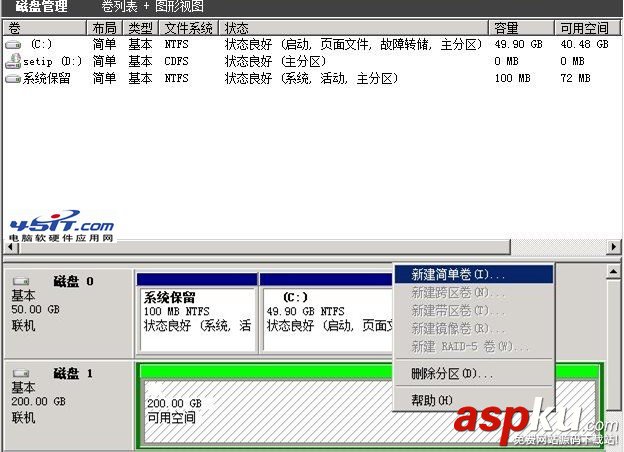624x452 pixels.
Task: Open Help (帮助) from context menu
Action: pyautogui.click(x=474, y=400)
